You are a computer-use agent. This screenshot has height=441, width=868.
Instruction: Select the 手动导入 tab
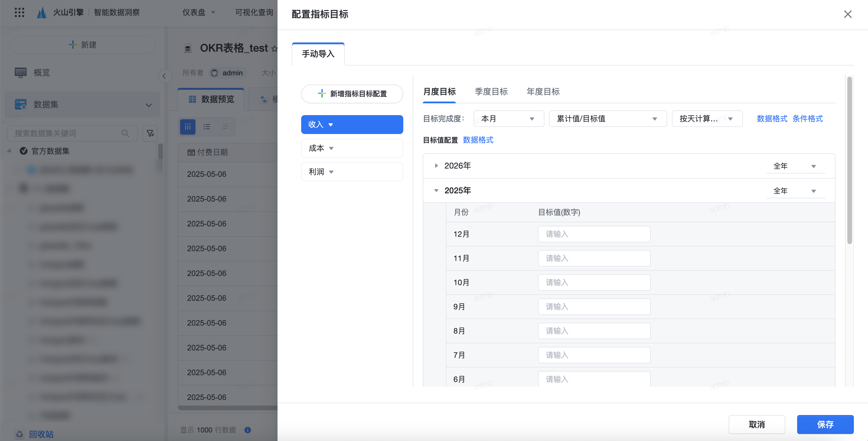[318, 54]
